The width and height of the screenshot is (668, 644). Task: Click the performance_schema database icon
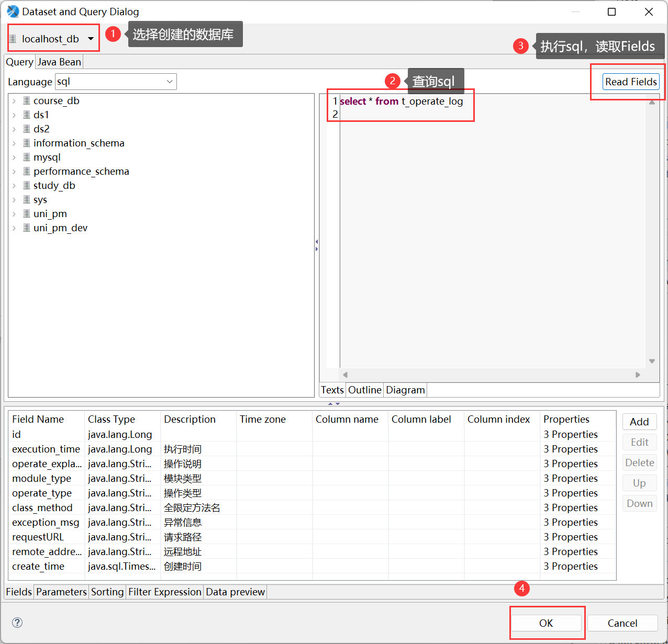27,171
